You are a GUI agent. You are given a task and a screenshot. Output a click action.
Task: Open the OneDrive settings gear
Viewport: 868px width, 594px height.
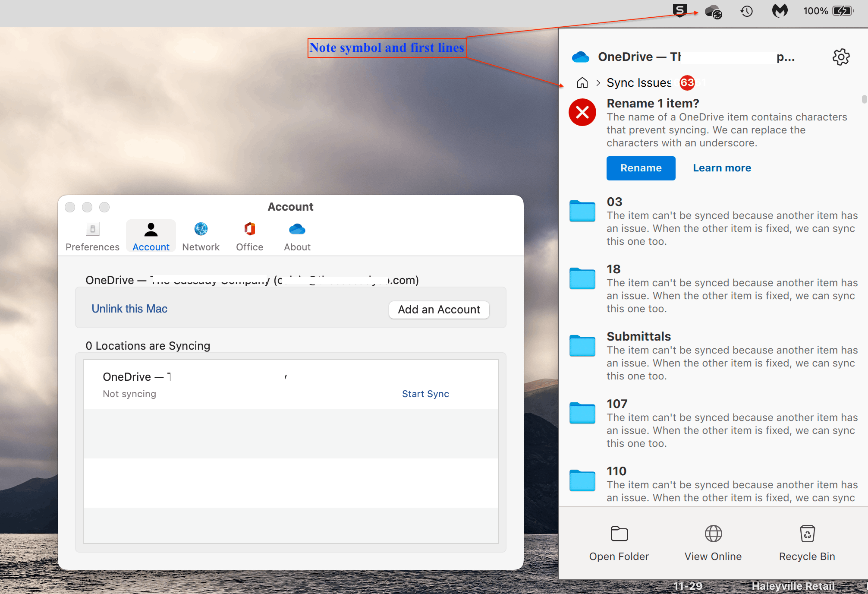(841, 57)
